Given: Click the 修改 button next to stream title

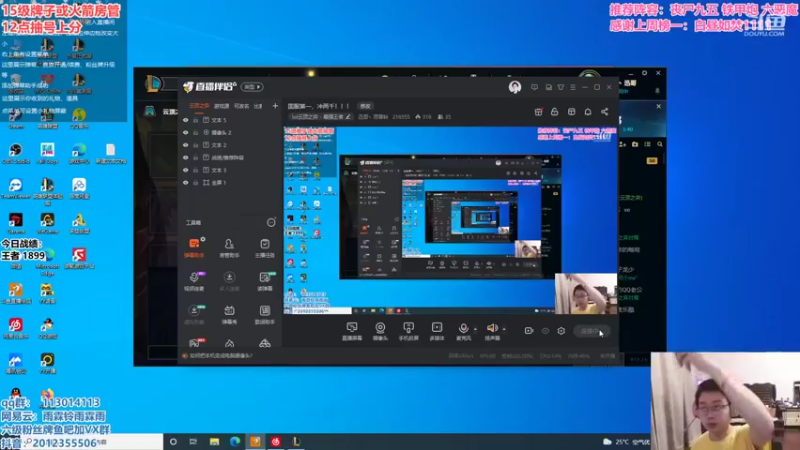Looking at the screenshot, I should pyautogui.click(x=365, y=106).
